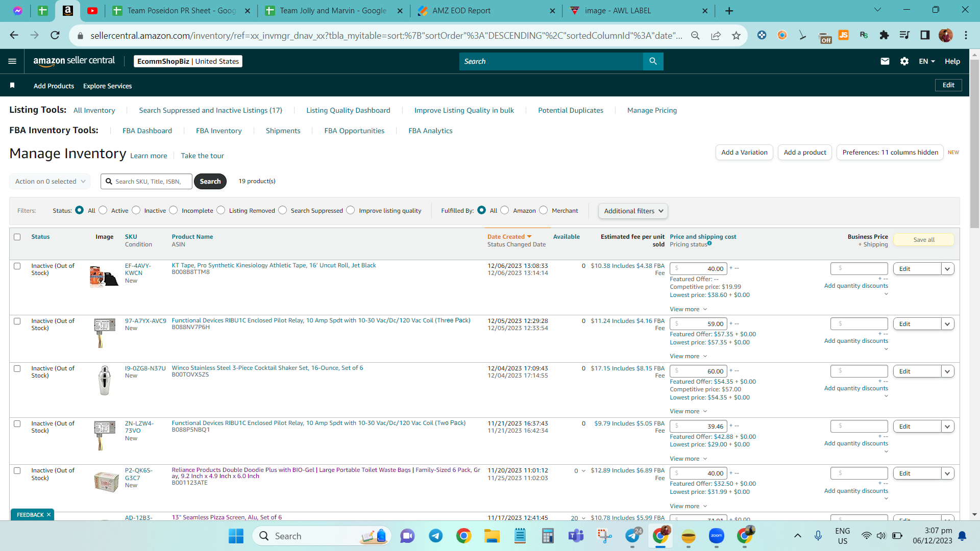
Task: Open Edit dropdown arrow for Winco Shaker row
Action: click(x=947, y=371)
